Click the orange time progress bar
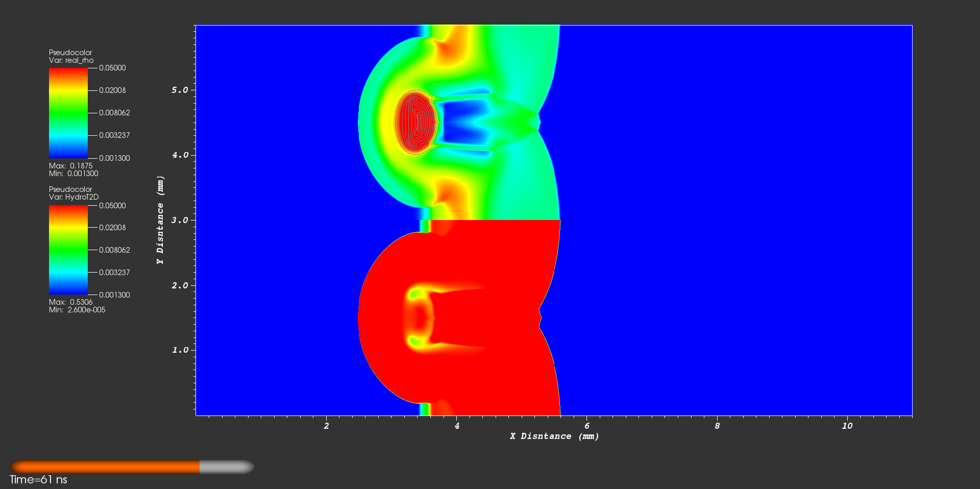 click(x=105, y=467)
